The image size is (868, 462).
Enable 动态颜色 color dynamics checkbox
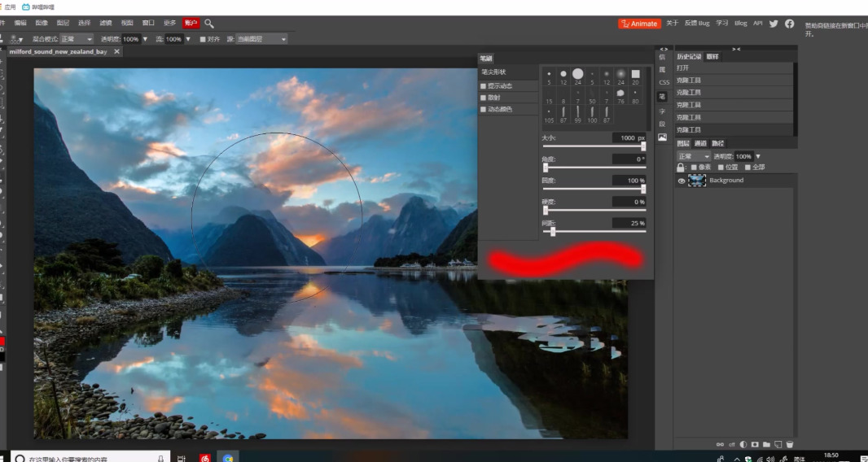coord(484,110)
